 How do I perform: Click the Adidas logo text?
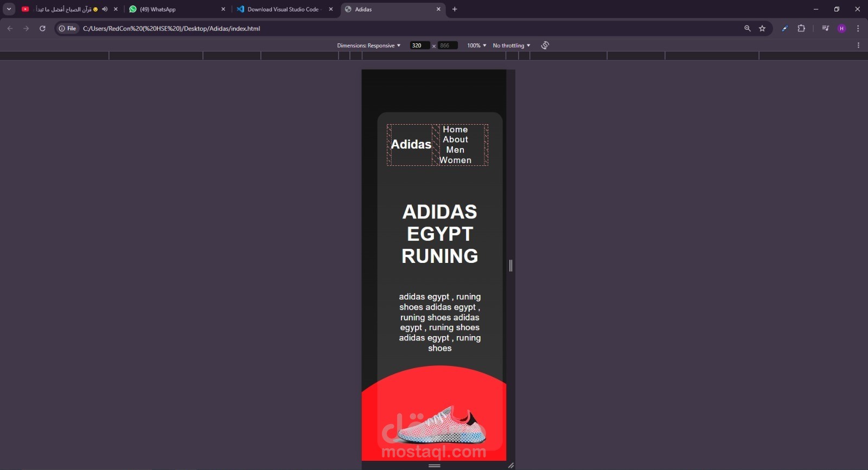point(411,144)
